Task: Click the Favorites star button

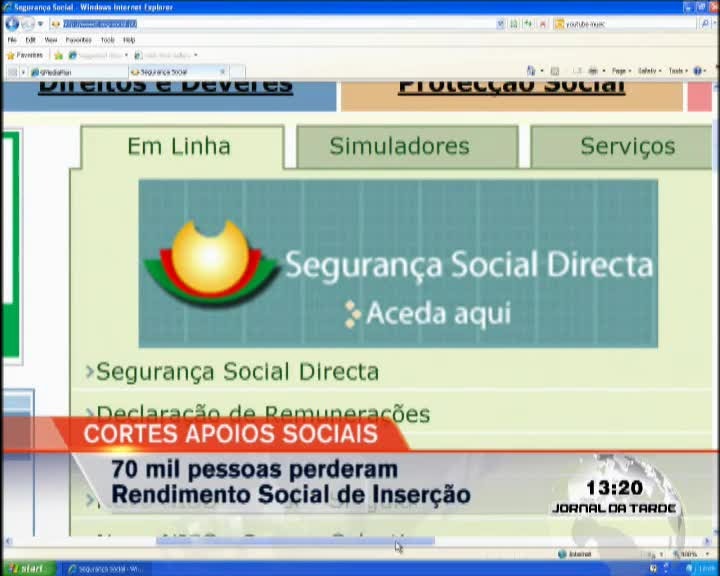Action: (25, 55)
